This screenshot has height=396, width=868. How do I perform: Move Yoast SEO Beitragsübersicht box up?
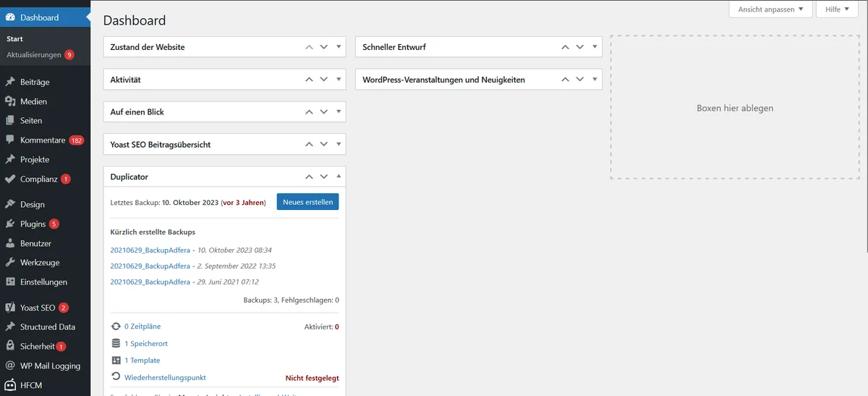[x=309, y=144]
